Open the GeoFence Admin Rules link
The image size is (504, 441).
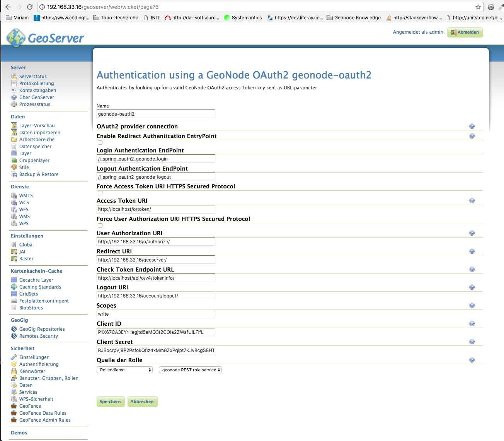(x=45, y=420)
